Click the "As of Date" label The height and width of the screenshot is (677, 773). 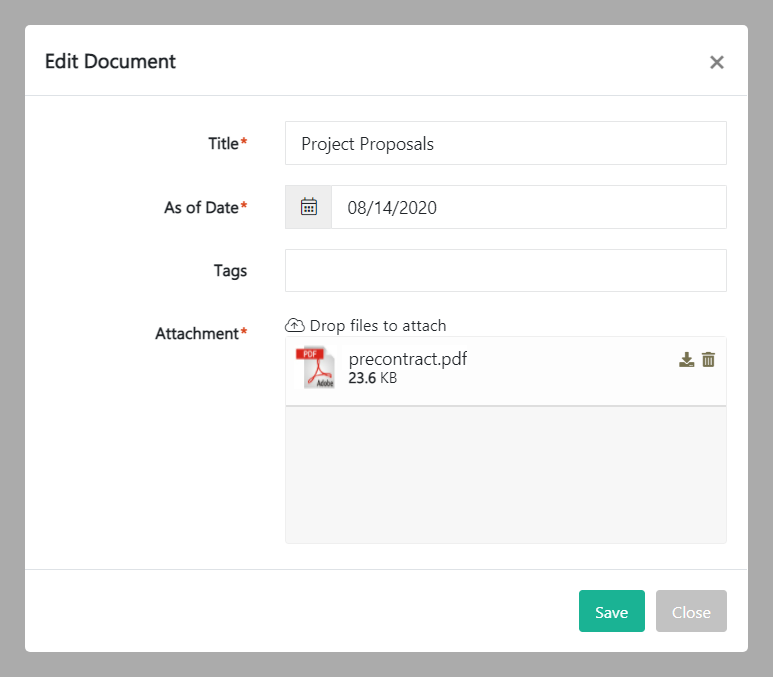click(x=201, y=207)
